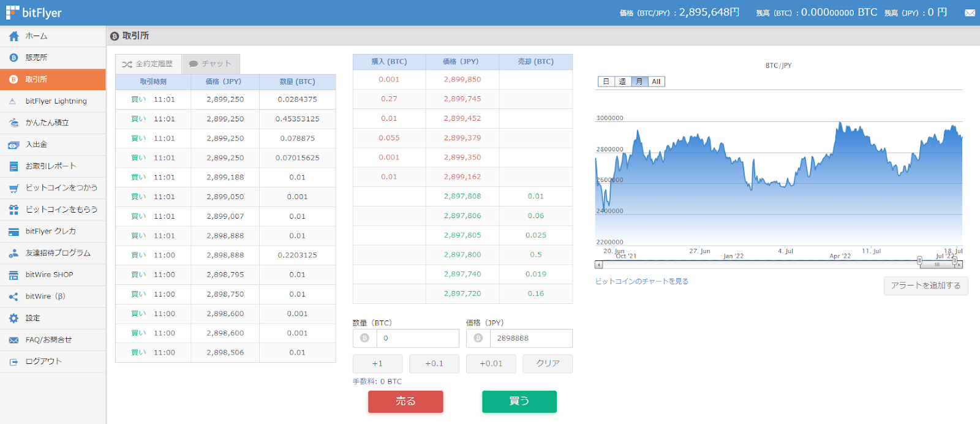This screenshot has height=424, width=980.
Task: Click the 設定 gear icon
Action: (x=13, y=318)
